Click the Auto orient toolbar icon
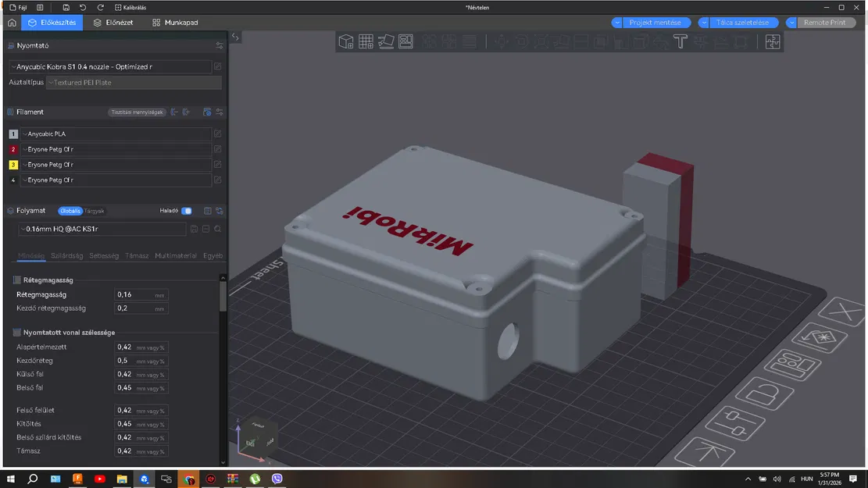The width and height of the screenshot is (868, 488). 386,42
